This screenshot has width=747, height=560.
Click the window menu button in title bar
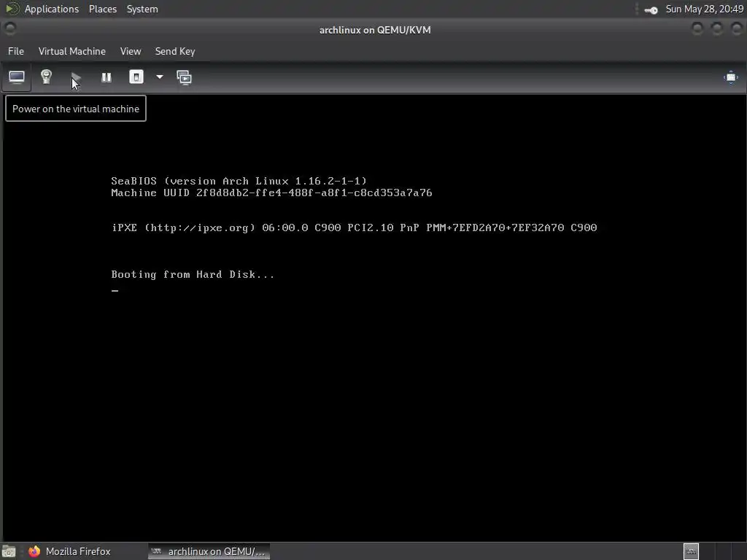[x=10, y=29]
